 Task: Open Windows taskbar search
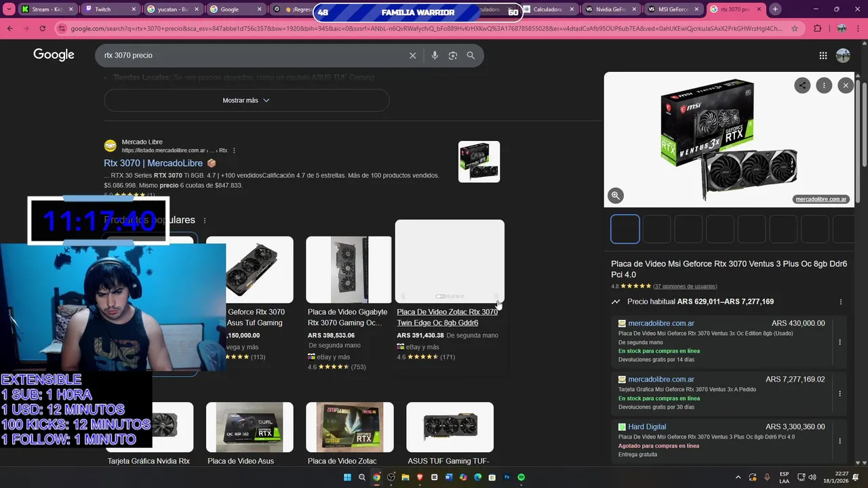362,477
